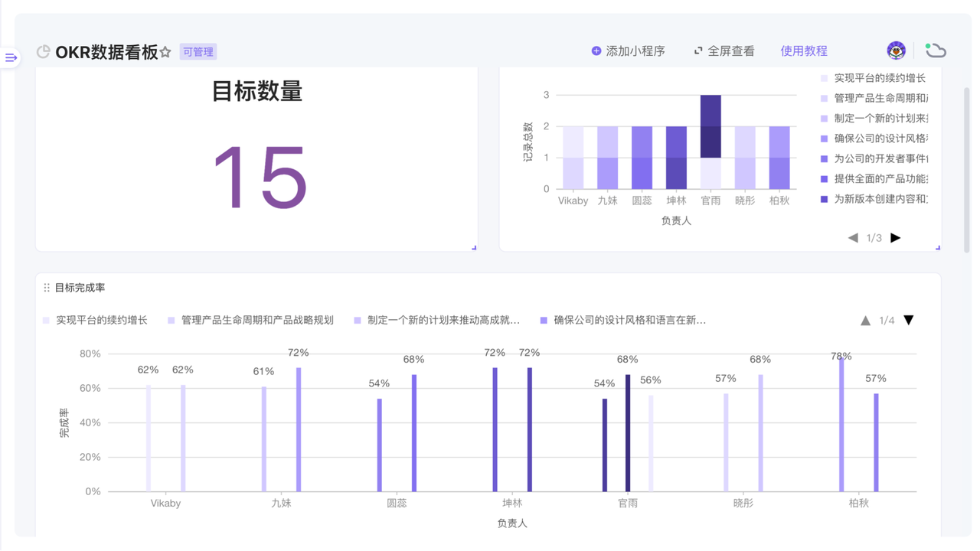Star the OKR数据看板 dashboard
The width and height of the screenshot is (980, 551).
[165, 52]
